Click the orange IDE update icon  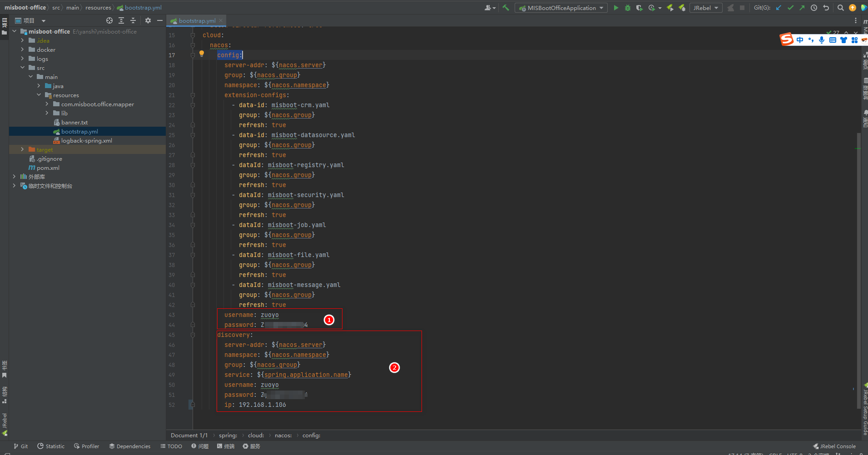coord(853,8)
